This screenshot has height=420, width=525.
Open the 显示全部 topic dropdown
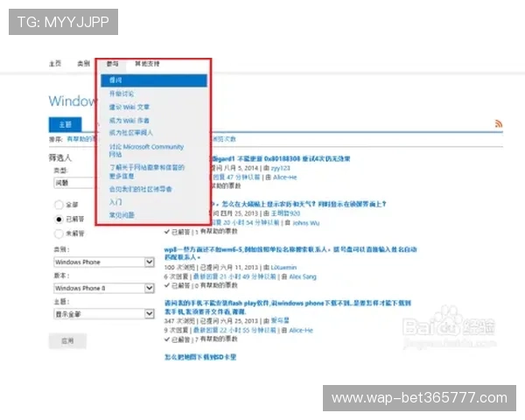(x=104, y=314)
